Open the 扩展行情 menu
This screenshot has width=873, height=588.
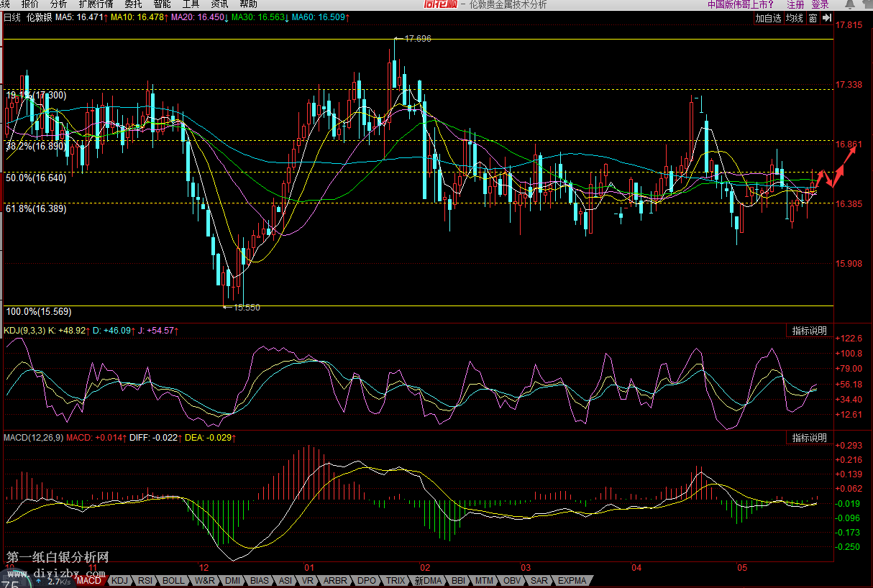[x=96, y=4]
